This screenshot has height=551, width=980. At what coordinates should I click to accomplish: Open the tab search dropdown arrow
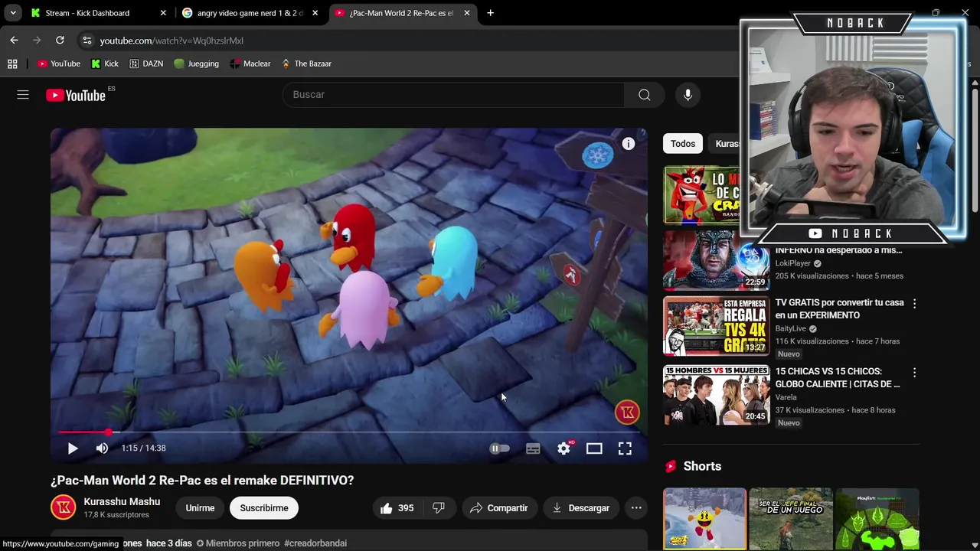point(13,13)
